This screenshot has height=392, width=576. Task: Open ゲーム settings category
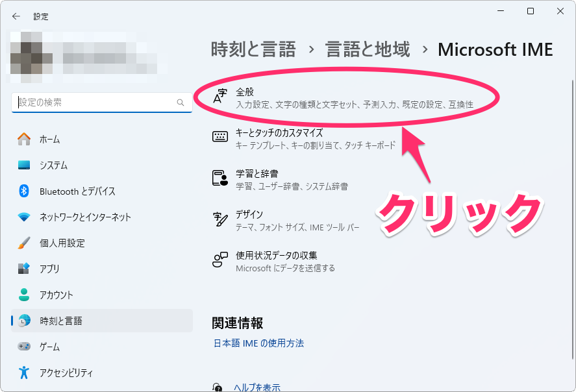click(x=50, y=347)
